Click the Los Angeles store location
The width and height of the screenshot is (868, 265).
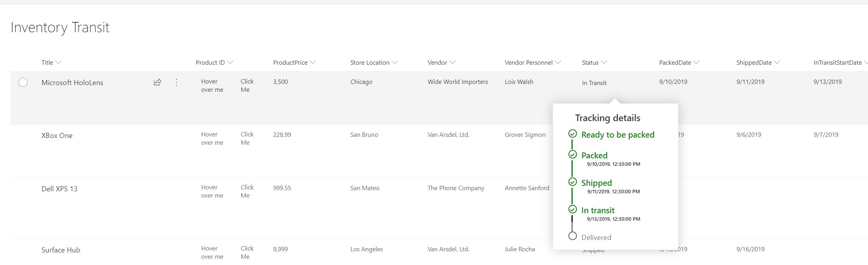coord(366,249)
